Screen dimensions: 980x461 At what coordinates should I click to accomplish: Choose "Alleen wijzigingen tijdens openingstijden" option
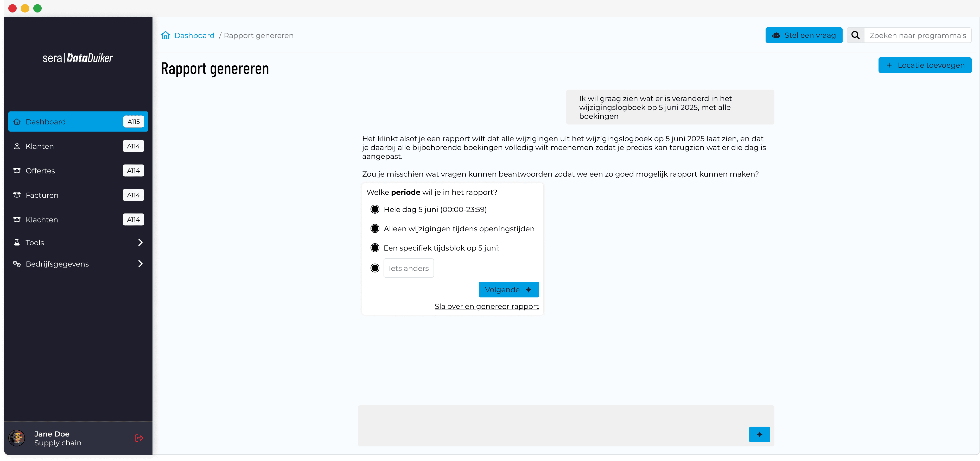click(375, 229)
